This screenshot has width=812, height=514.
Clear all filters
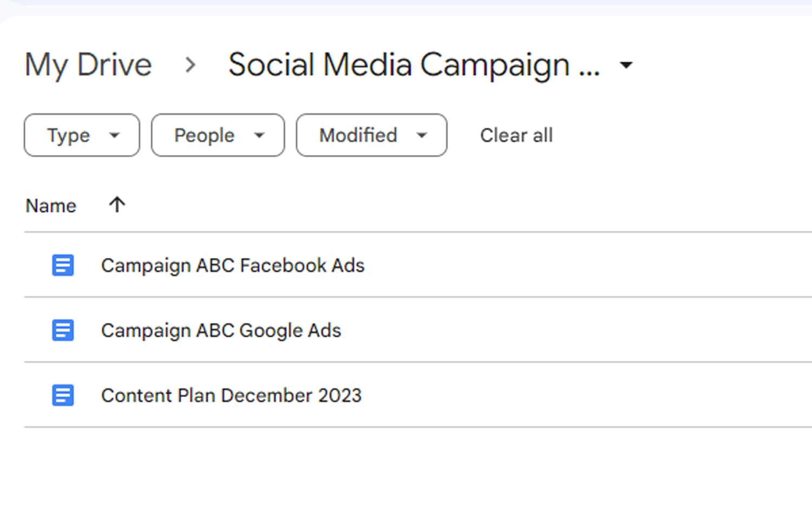tap(516, 135)
